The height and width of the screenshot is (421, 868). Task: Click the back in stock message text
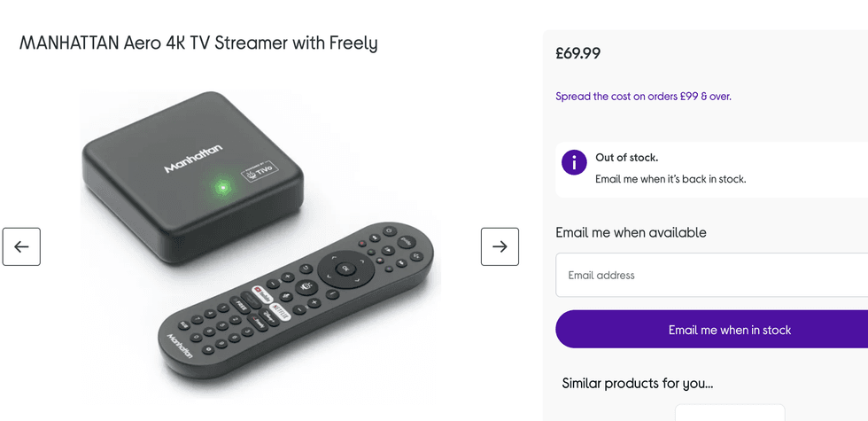coord(670,179)
